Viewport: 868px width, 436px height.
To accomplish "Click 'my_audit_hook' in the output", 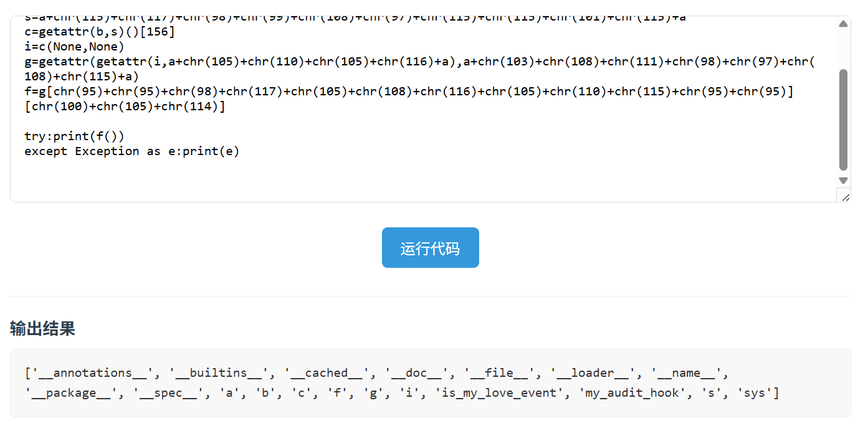I will click(x=632, y=393).
